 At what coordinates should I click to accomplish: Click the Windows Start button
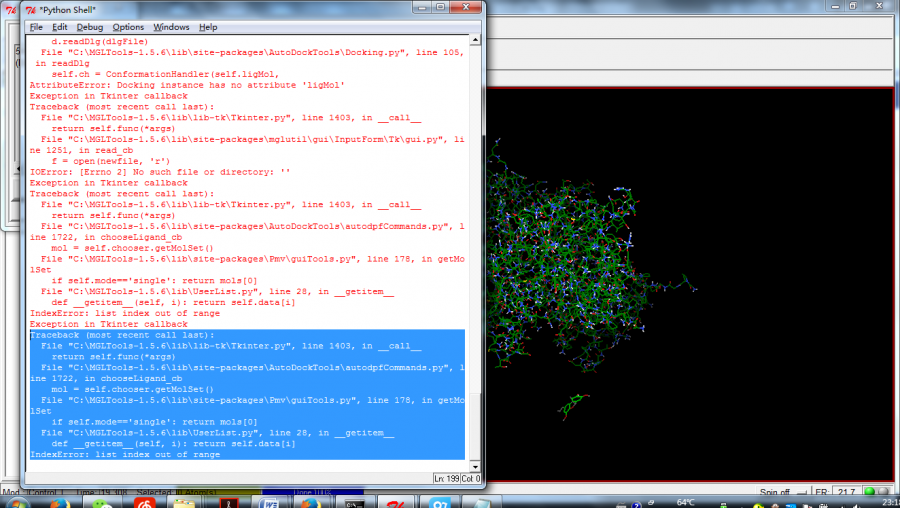(17, 503)
